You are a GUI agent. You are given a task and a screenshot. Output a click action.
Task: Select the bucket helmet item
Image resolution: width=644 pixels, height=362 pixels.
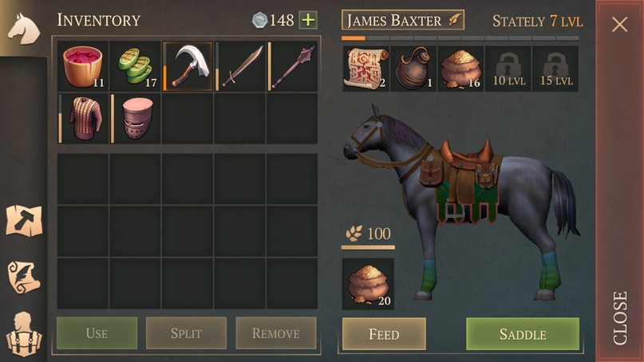pos(135,118)
